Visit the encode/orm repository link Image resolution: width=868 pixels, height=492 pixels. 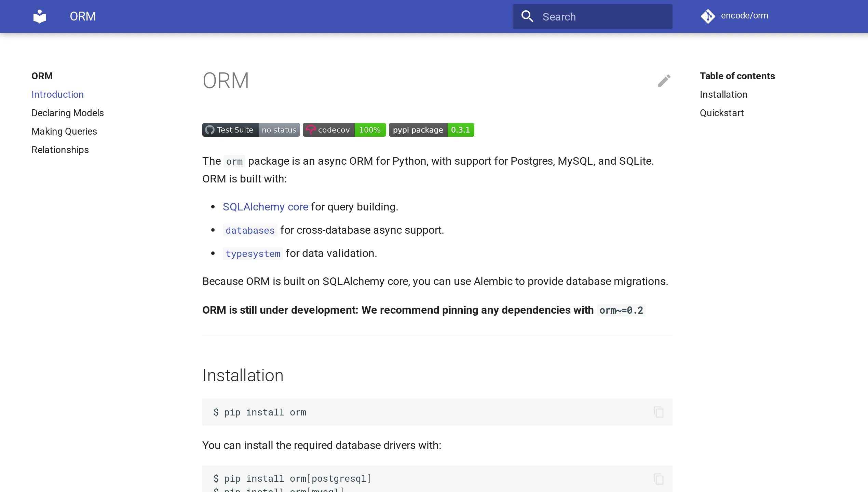click(x=744, y=15)
